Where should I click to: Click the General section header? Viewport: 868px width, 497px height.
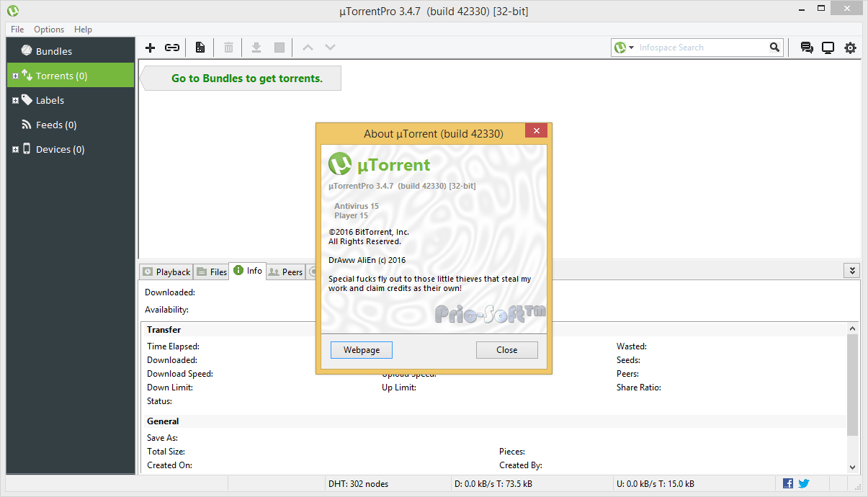tap(163, 421)
